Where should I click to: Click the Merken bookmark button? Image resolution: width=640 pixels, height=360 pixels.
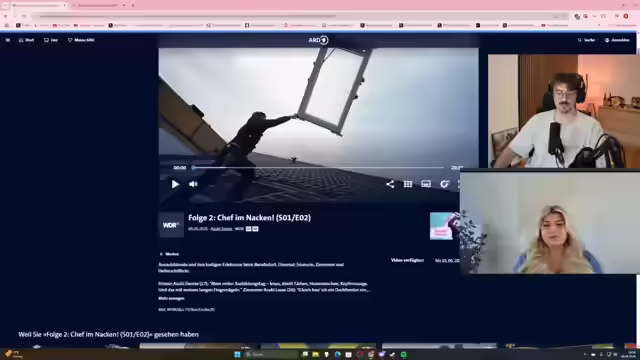tap(169, 254)
